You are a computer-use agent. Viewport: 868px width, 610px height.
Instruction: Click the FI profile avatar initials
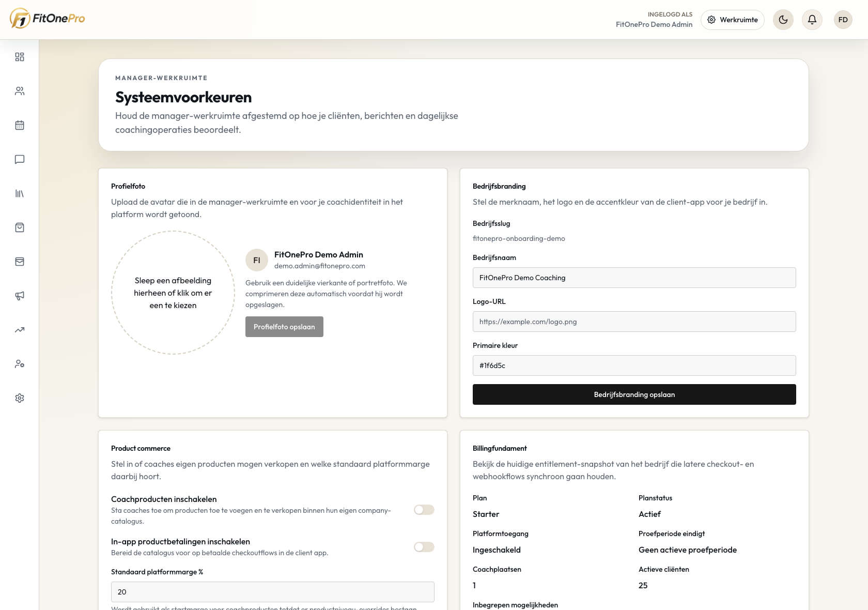[257, 260]
